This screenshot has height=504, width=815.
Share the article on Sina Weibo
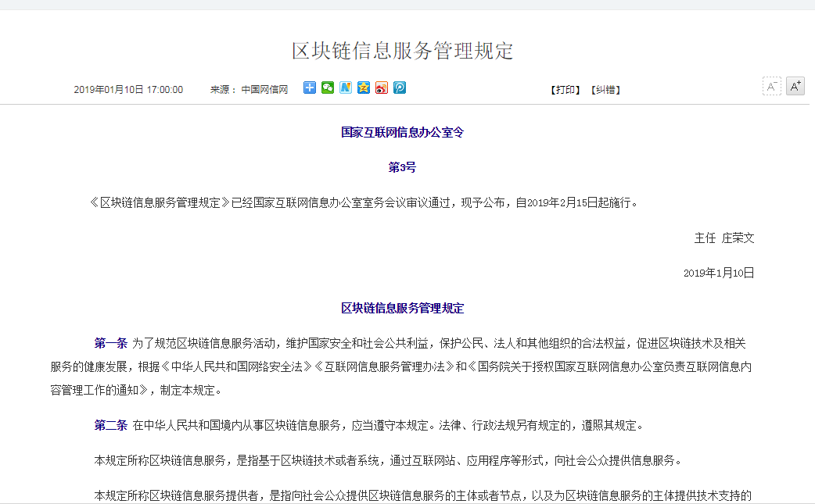point(382,88)
